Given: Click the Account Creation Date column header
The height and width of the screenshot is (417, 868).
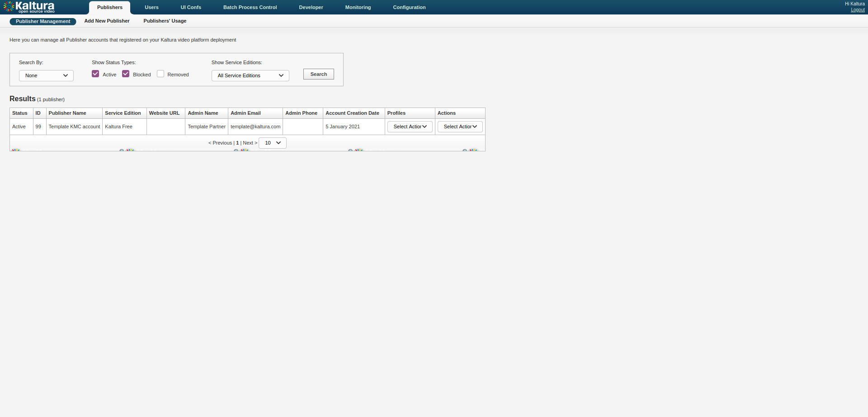Looking at the screenshot, I should (354, 113).
